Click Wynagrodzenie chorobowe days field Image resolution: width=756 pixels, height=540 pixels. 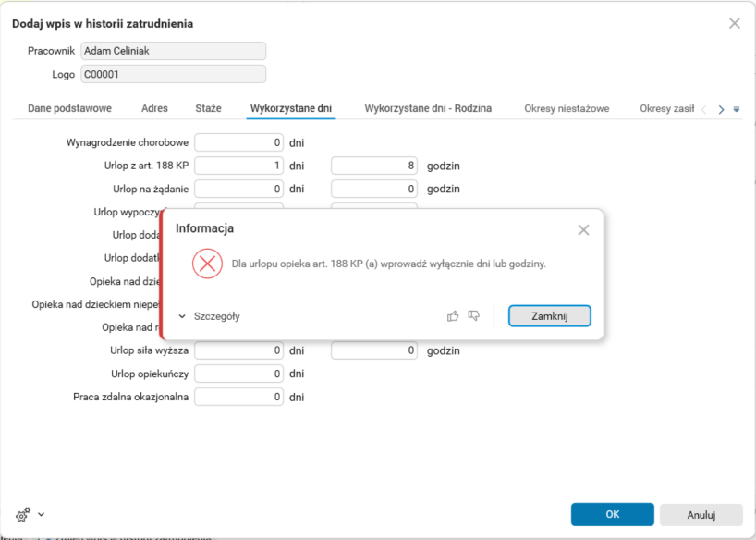tap(238, 142)
